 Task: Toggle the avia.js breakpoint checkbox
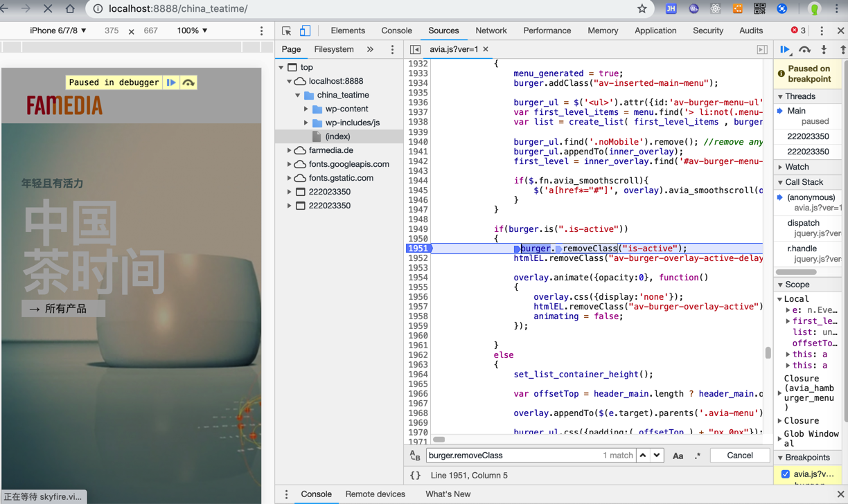click(x=785, y=474)
